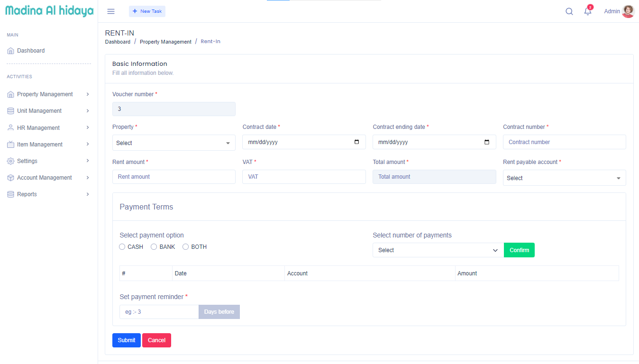Viewport: 639px width, 364px height.
Task: Open the Rent payable account dropdown
Action: [x=564, y=178]
